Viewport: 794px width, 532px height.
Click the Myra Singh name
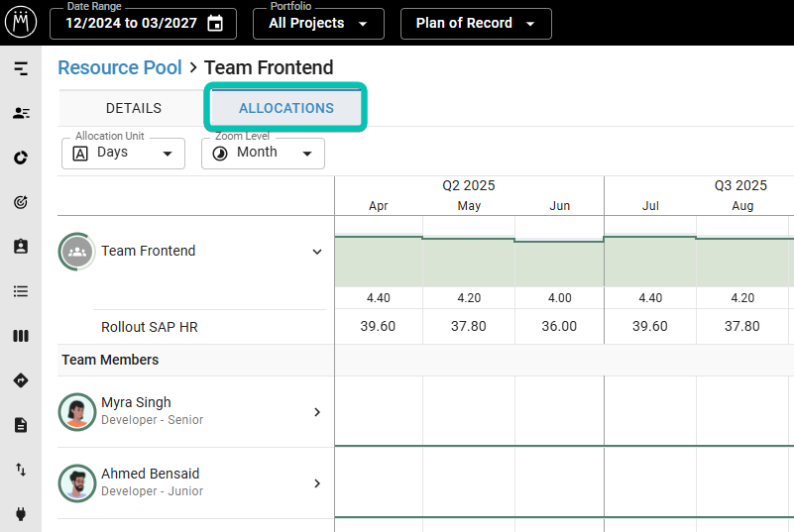click(136, 402)
